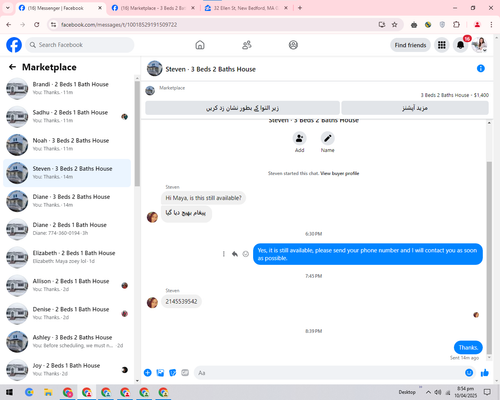
Task: Open Elizabeth 2 Beds 1 Bath chat
Action: click(67, 257)
